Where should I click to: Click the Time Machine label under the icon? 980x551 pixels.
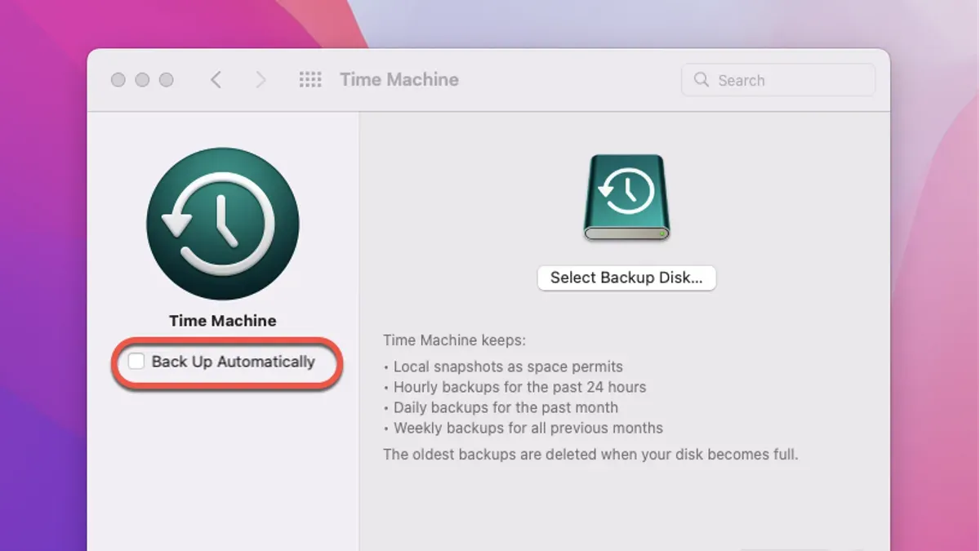[223, 321]
